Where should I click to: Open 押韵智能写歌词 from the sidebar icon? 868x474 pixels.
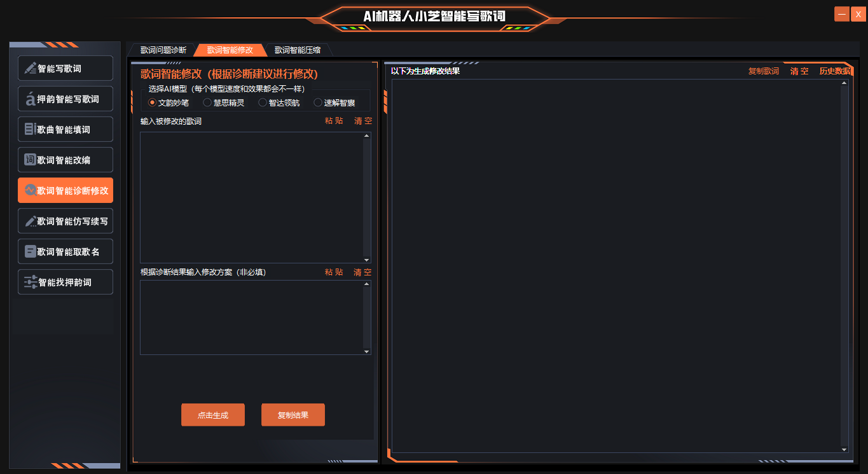tap(30, 99)
